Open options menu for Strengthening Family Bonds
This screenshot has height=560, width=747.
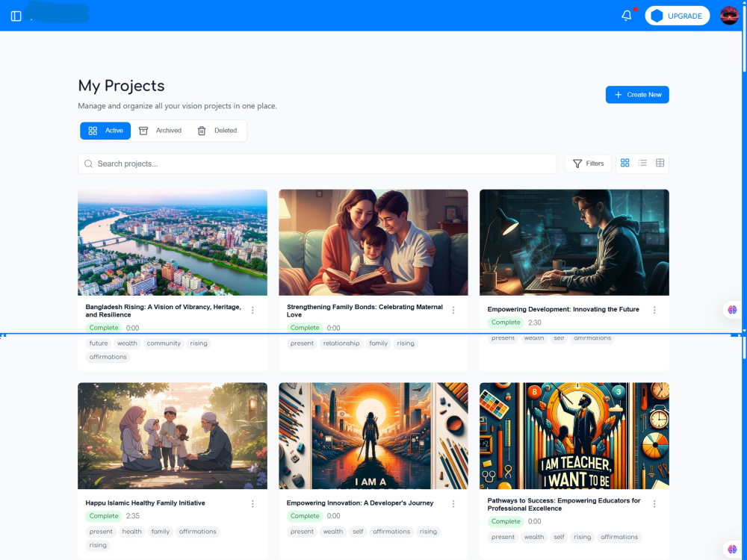point(453,311)
